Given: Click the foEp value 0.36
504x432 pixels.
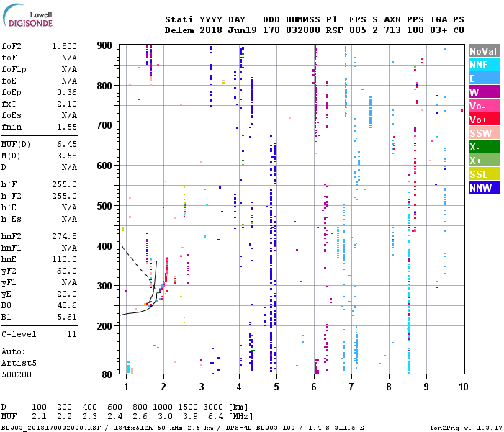Looking at the screenshot, I should click(67, 92).
